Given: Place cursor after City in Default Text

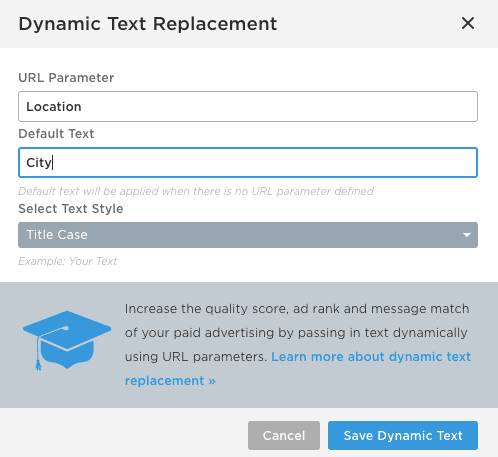Looking at the screenshot, I should point(53,163).
